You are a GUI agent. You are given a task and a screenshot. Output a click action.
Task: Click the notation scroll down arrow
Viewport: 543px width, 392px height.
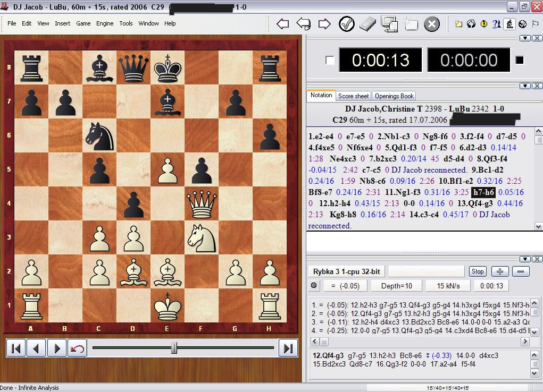(x=539, y=227)
